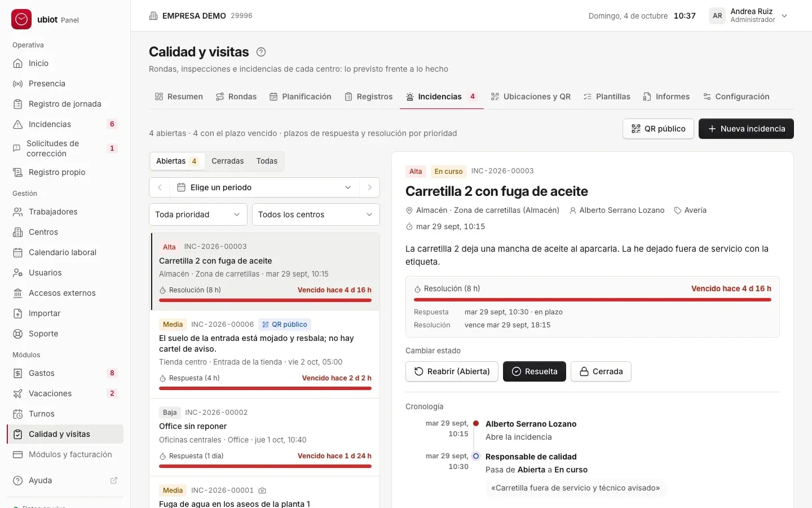This screenshot has width=812, height=508.
Task: Switch to Ubicaciones y QR tab
Action: 531,97
